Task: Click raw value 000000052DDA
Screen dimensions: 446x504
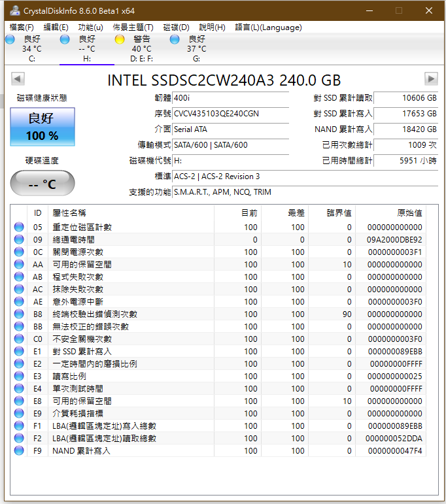Action: coord(394,439)
